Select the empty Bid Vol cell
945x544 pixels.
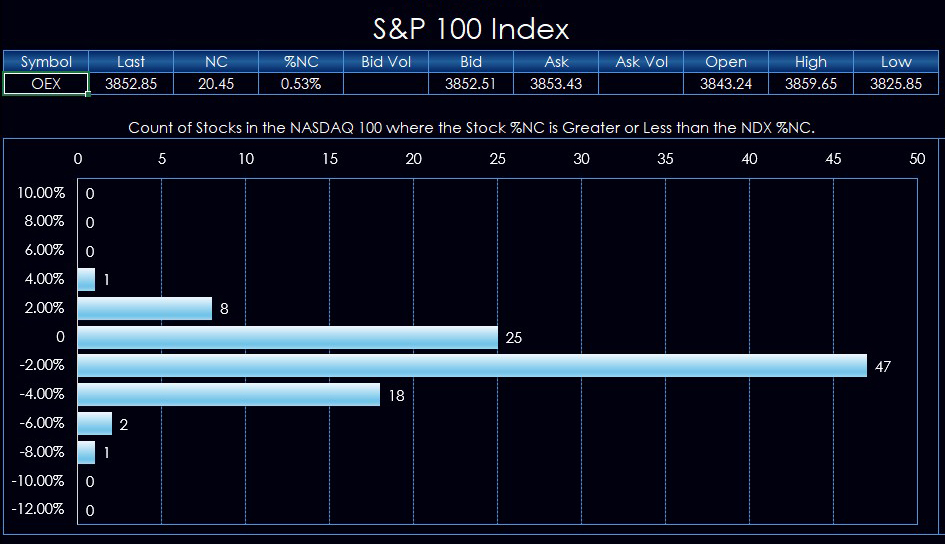point(386,84)
